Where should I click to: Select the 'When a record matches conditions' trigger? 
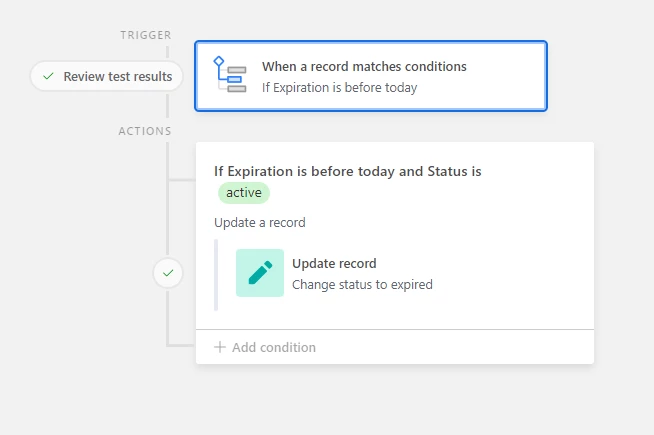371,76
